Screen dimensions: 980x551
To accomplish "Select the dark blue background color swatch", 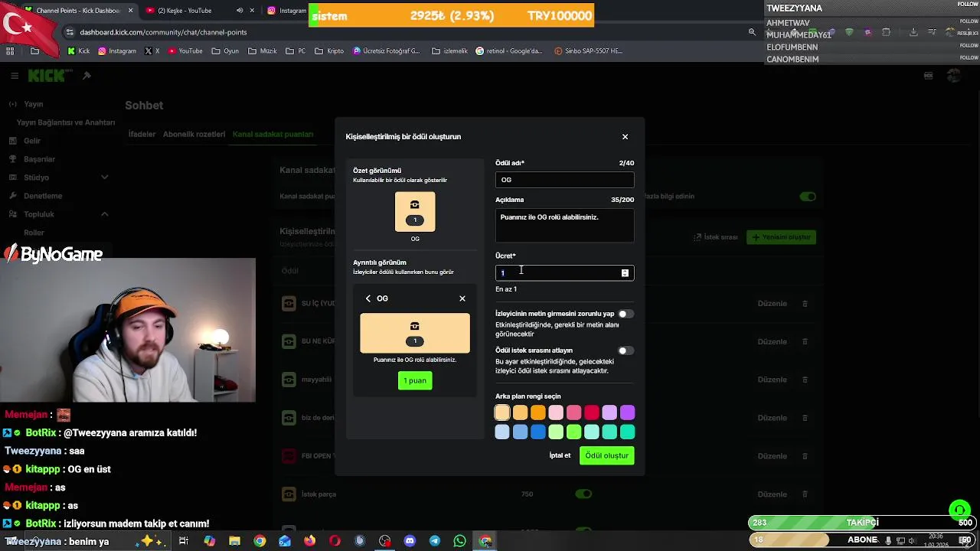I will 538,432.
